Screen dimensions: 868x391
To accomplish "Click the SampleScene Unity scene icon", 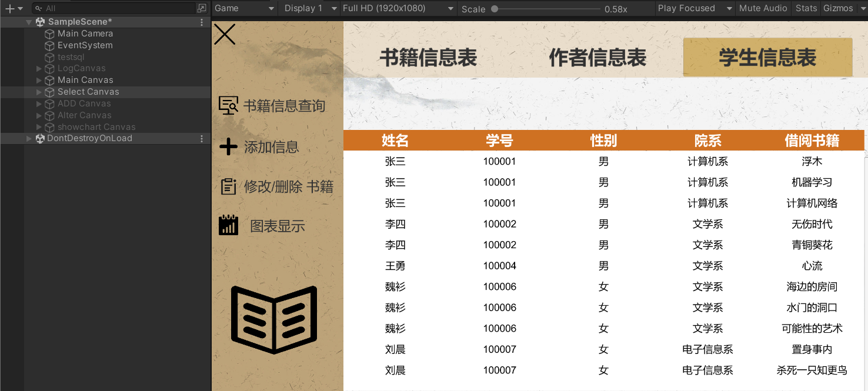I will [x=41, y=22].
